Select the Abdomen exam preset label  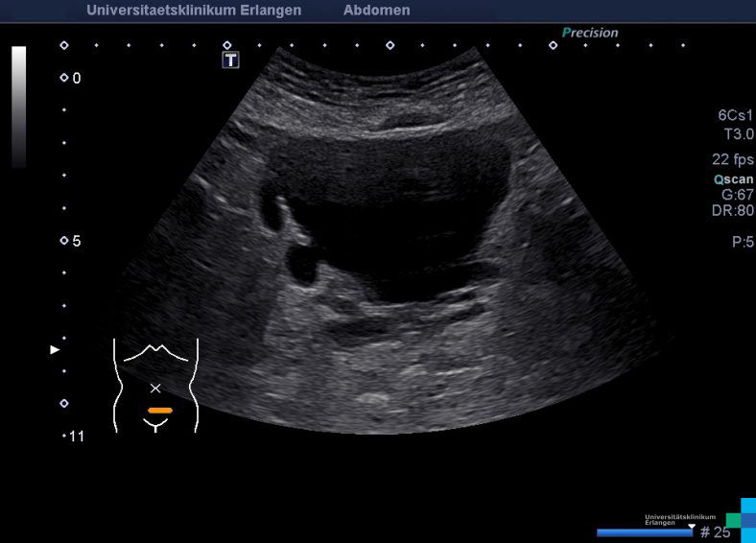[376, 11]
